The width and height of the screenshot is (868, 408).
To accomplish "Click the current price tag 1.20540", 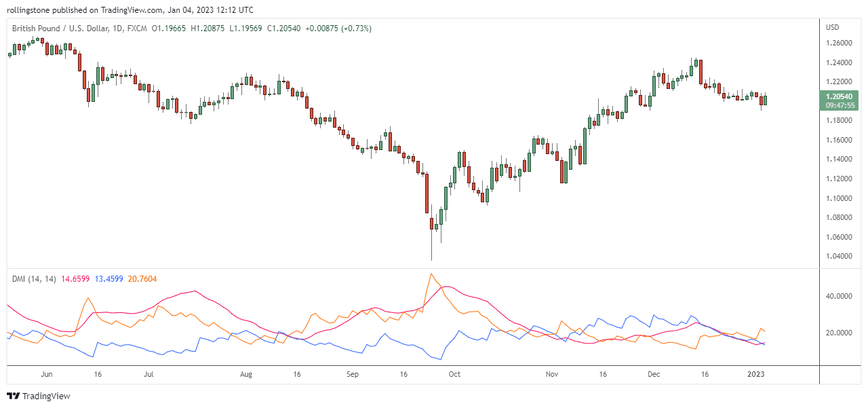I will (838, 96).
